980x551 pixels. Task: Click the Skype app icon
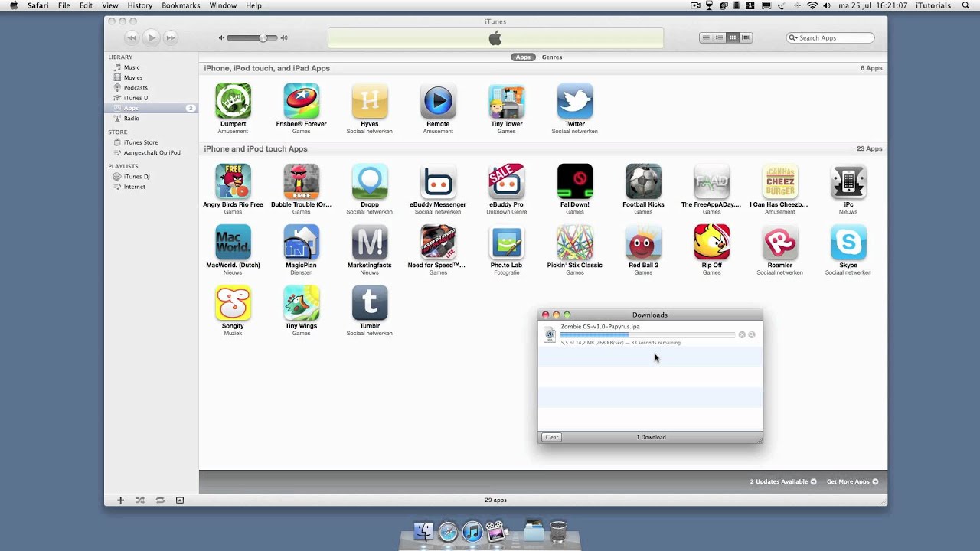[848, 243]
